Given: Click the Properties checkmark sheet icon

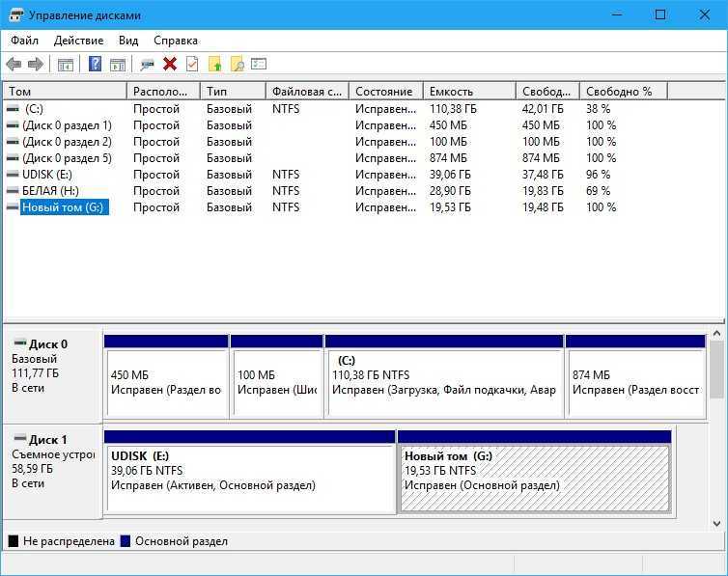Looking at the screenshot, I should click(192, 64).
